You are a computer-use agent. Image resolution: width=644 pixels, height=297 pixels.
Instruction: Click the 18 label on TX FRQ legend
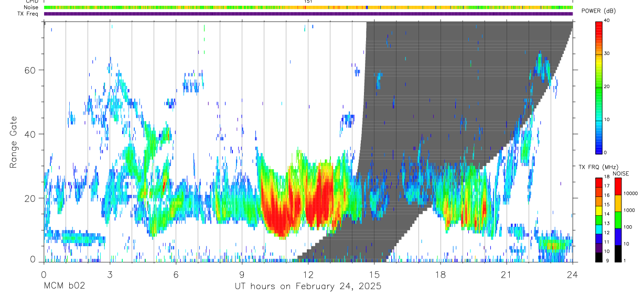coord(606,177)
